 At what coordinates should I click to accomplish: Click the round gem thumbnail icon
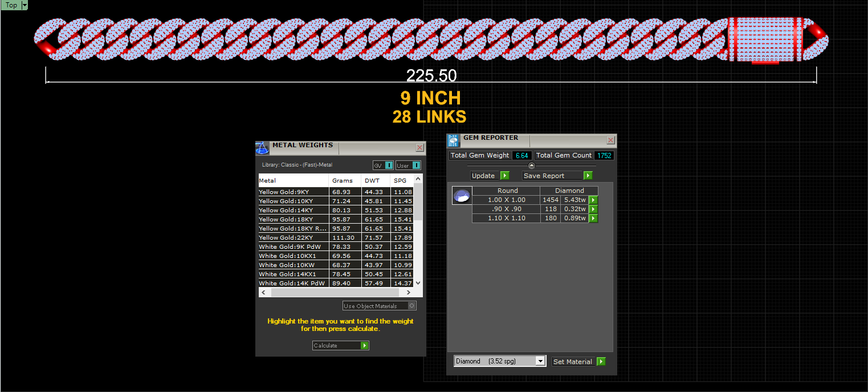pyautogui.click(x=462, y=196)
